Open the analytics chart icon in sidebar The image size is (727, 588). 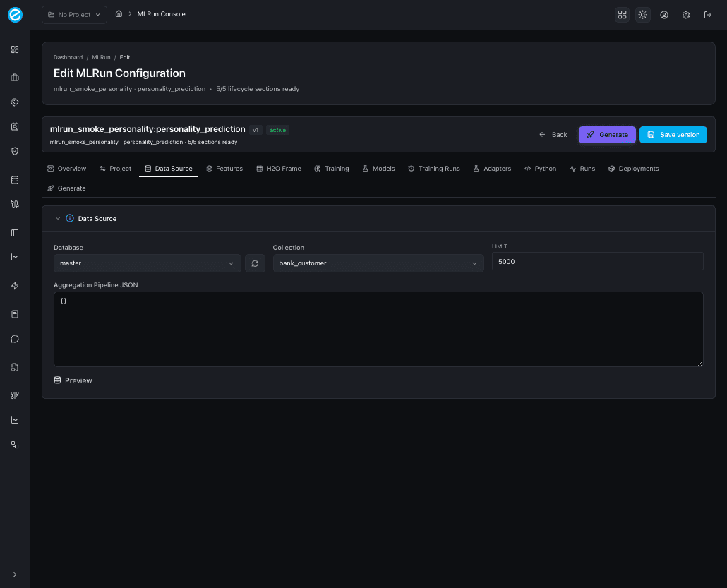(x=14, y=257)
